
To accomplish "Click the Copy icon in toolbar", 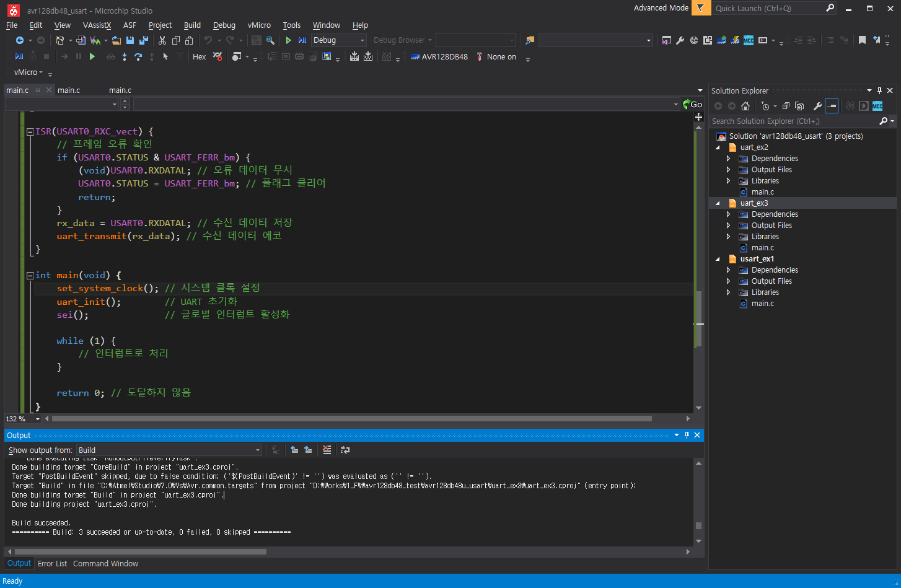I will [x=175, y=40].
